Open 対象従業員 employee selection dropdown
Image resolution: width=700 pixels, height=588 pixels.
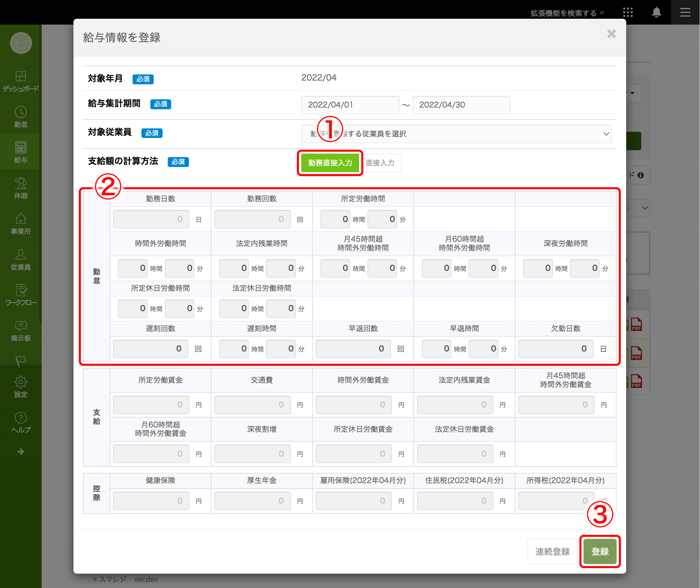pos(456,134)
